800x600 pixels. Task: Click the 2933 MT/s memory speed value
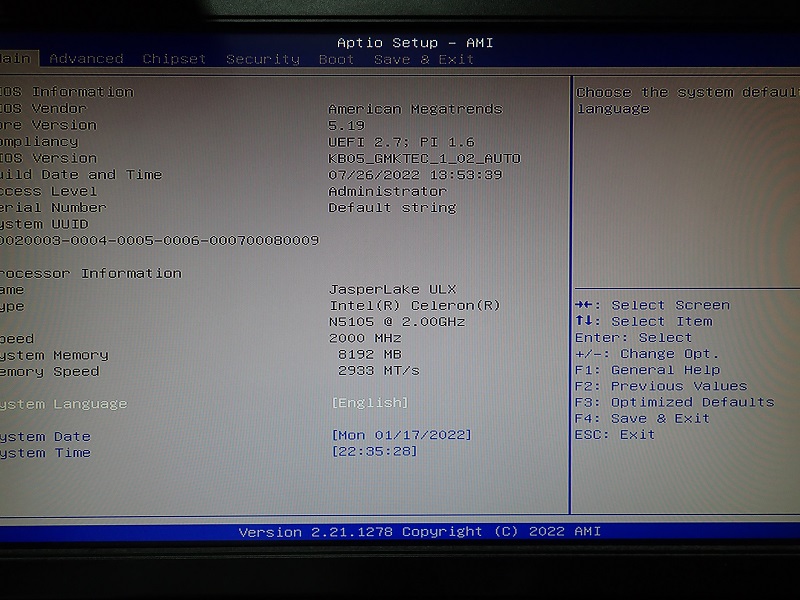pyautogui.click(x=379, y=370)
